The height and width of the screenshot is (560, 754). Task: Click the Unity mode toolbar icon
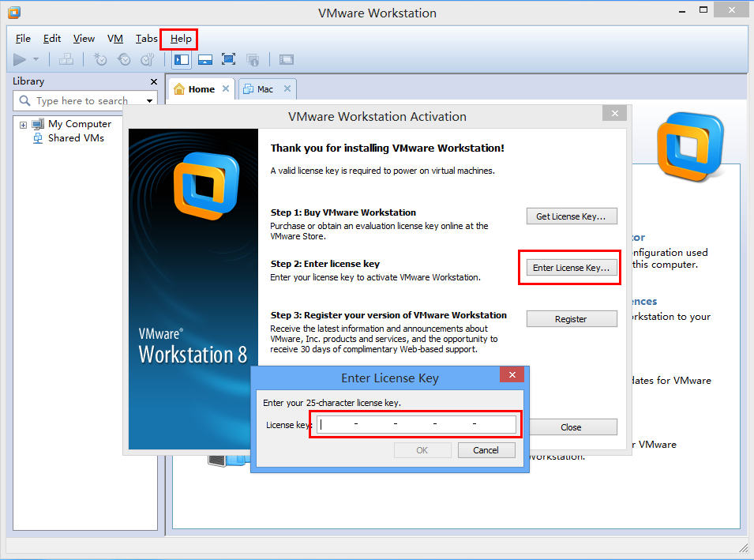pyautogui.click(x=253, y=60)
